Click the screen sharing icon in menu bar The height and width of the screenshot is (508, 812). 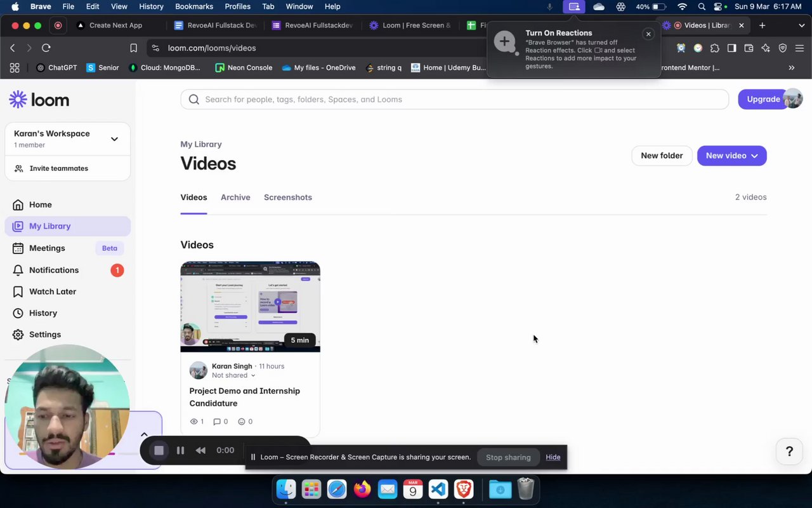coord(574,6)
